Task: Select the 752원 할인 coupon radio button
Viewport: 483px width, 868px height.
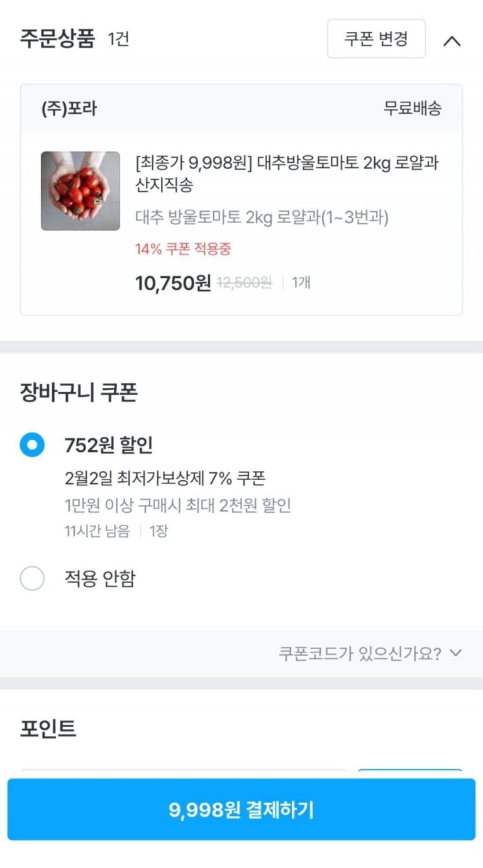Action: 32,446
